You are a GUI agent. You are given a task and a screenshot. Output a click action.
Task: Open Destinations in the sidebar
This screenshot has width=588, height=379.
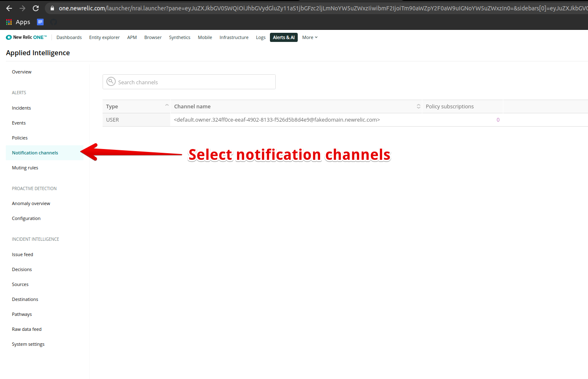(25, 299)
